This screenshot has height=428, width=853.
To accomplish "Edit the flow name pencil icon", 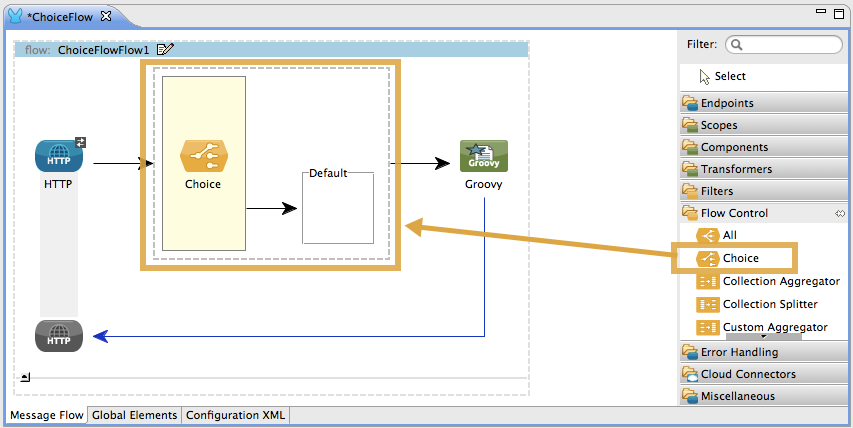I will (x=166, y=49).
